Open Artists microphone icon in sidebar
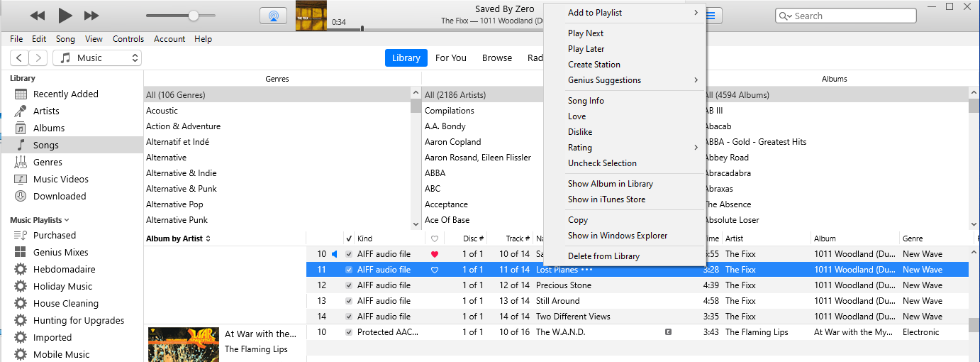Image resolution: width=980 pixels, height=362 pixels. coord(21,111)
